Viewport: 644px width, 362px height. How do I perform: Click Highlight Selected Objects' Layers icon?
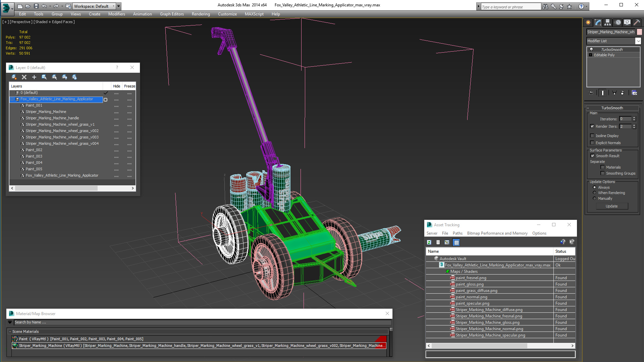[54, 77]
